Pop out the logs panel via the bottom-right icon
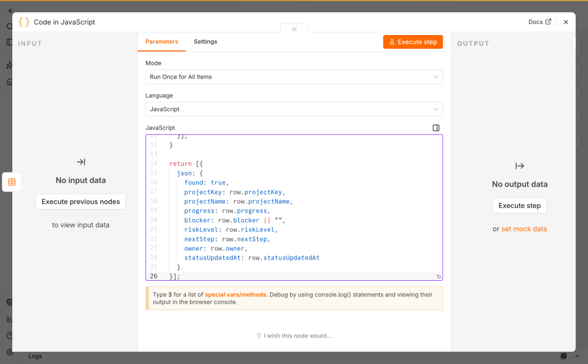 [x=563, y=356]
